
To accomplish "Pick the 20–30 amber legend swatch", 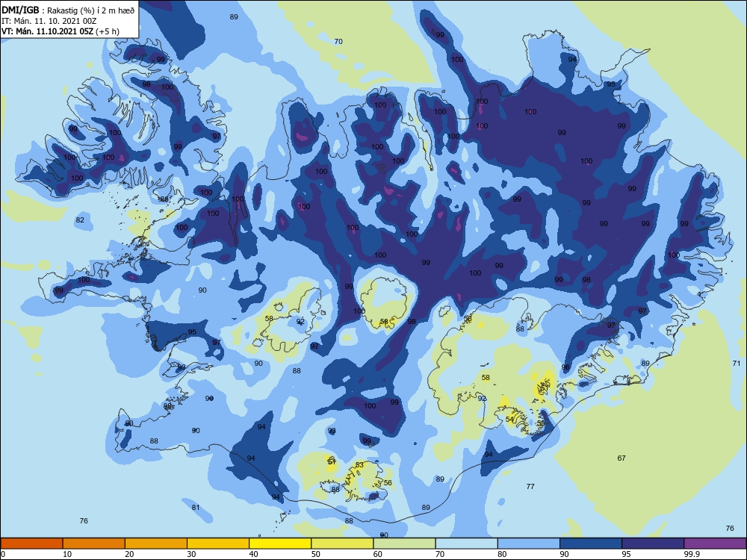I will [156, 544].
